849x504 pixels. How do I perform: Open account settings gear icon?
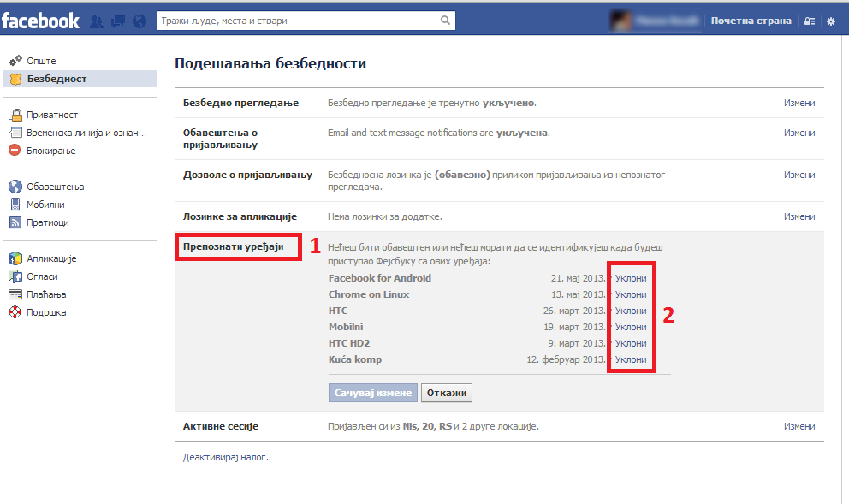[831, 21]
